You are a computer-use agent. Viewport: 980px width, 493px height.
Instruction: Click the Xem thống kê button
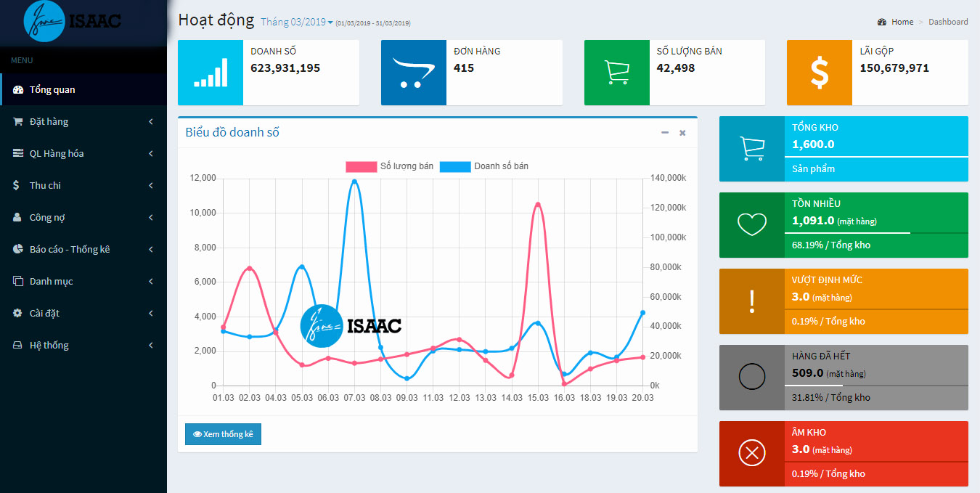(x=223, y=434)
